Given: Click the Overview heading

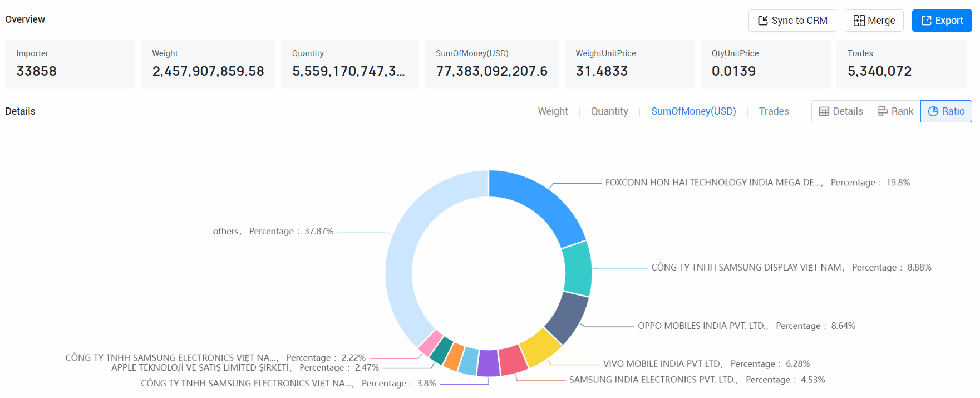Looking at the screenshot, I should pyautogui.click(x=25, y=19).
